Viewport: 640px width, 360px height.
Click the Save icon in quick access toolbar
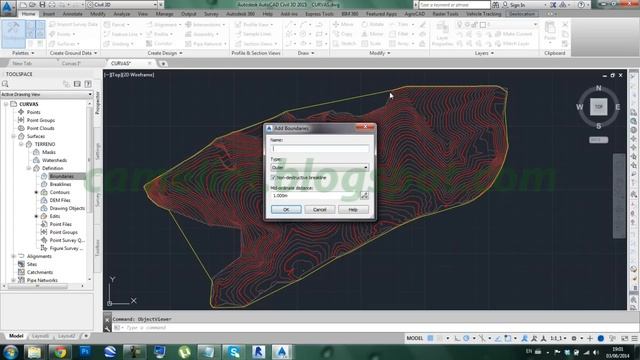point(42,4)
